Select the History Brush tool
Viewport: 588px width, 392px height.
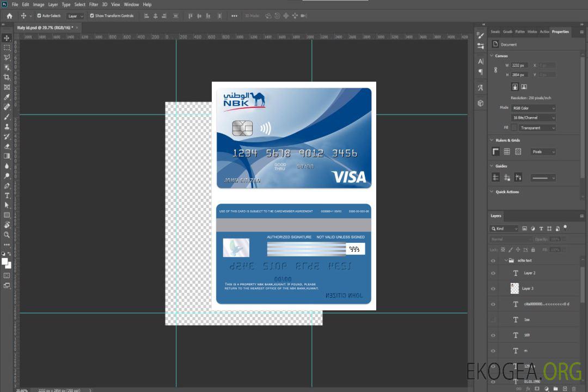7,136
